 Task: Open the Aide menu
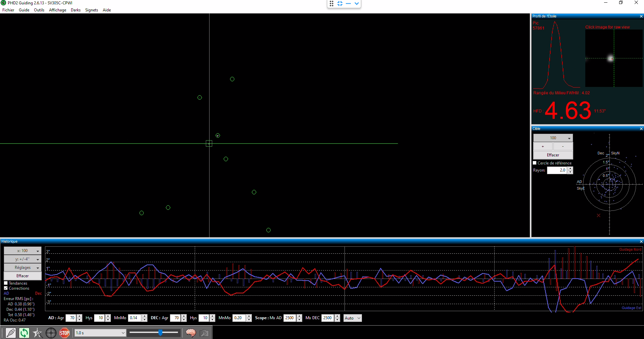pos(107,10)
